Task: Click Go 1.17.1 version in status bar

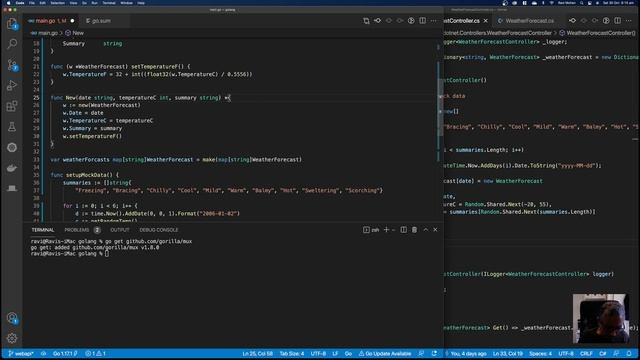Action: 65,354
